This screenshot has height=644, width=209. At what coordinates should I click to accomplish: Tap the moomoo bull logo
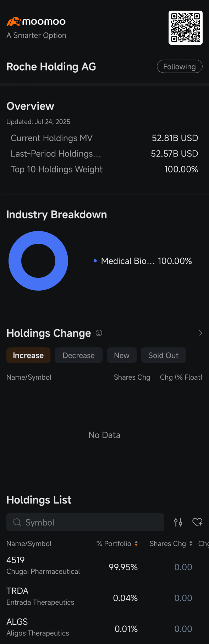pyautogui.click(x=13, y=22)
